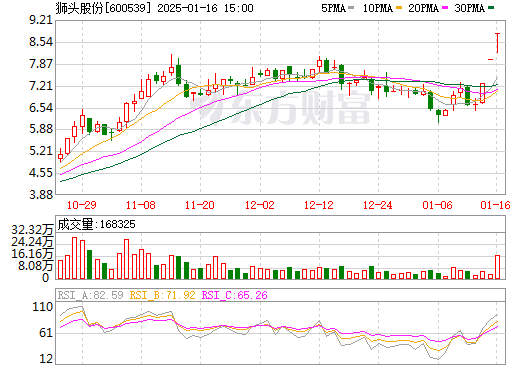Click the date label 10-29
Screen dimensions: 520x365
tap(82, 205)
